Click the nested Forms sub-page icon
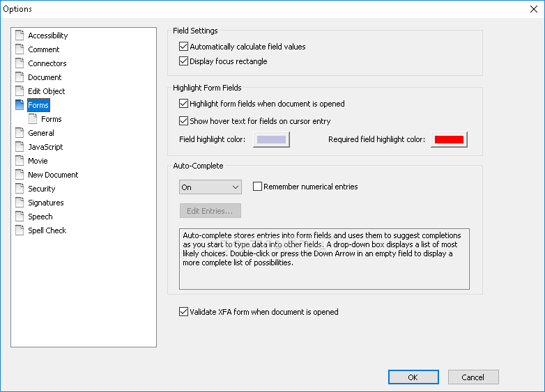Image resolution: width=545 pixels, height=392 pixels. click(x=33, y=119)
